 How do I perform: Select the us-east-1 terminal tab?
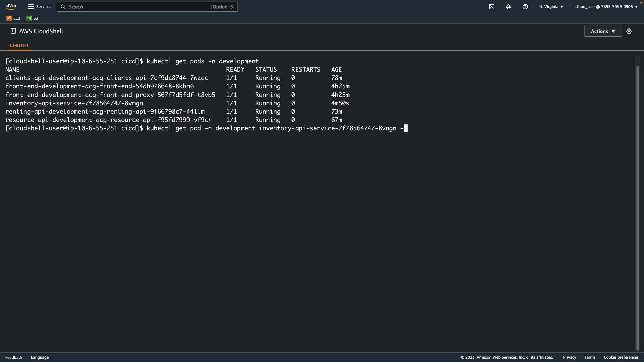coord(19,45)
